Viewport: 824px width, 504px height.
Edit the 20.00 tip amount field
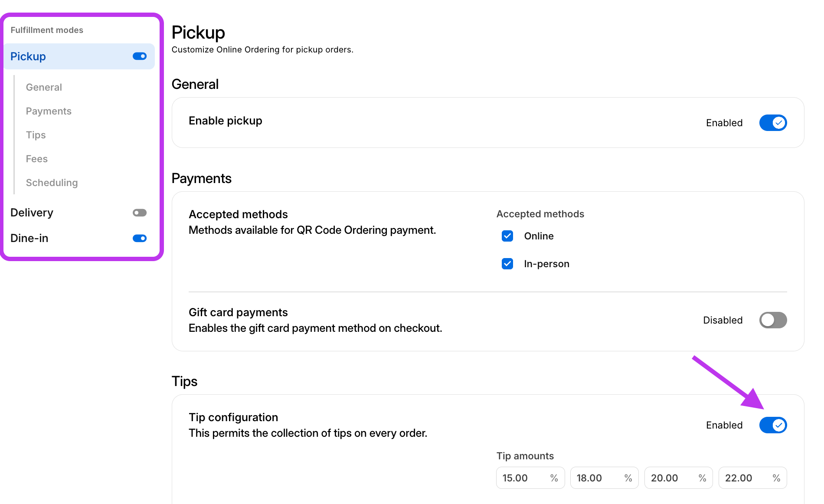click(x=671, y=478)
